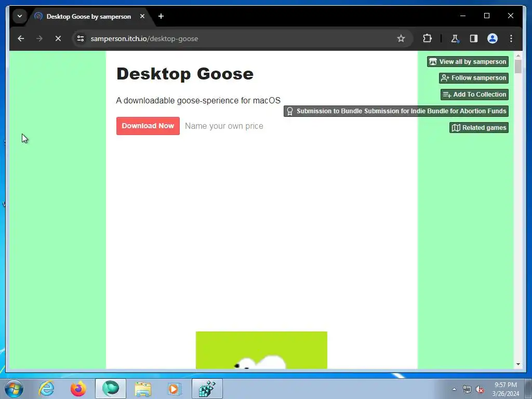Click the goose image thumbnail

(x=262, y=350)
